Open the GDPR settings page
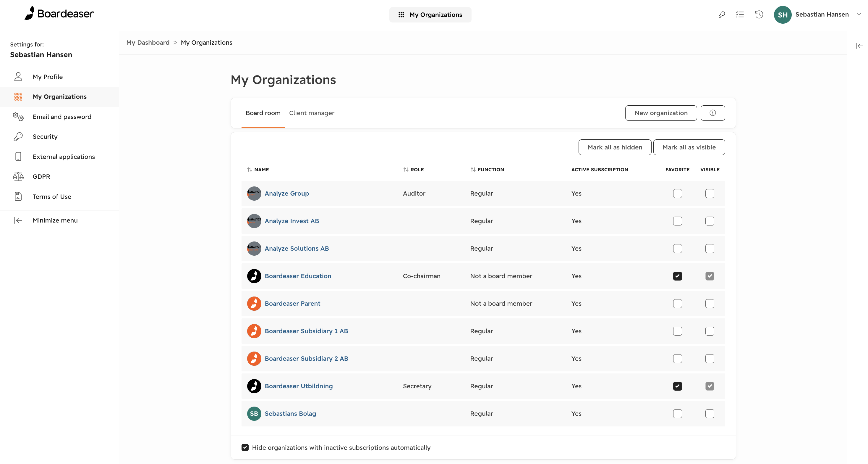868x464 pixels. click(x=41, y=176)
